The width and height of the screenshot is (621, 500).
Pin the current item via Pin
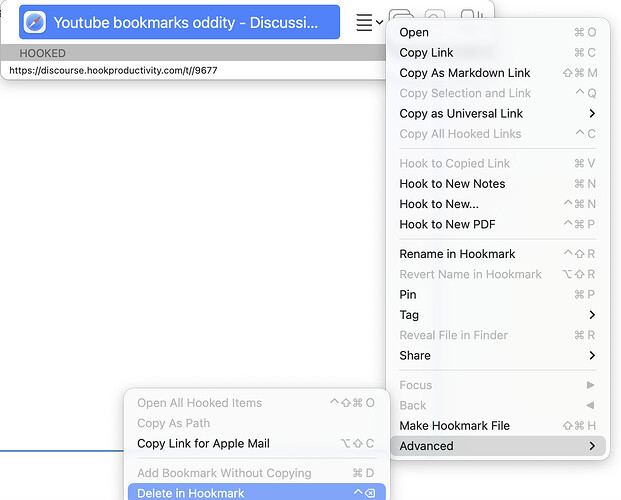point(408,295)
